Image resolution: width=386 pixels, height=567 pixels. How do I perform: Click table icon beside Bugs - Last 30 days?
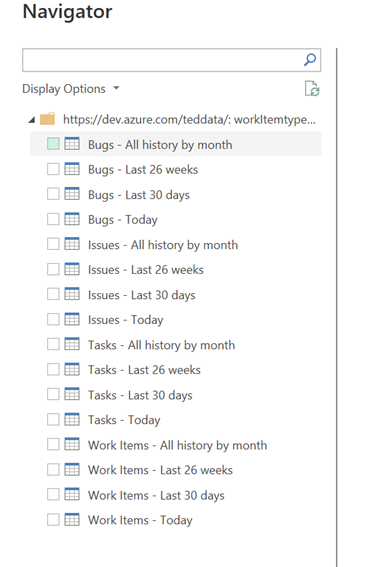72,194
